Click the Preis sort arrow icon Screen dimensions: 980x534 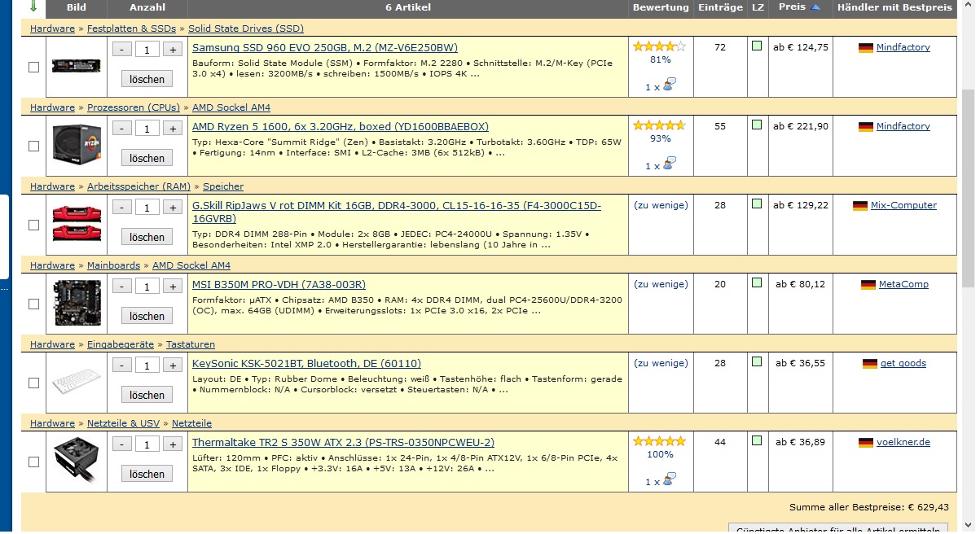(x=816, y=7)
